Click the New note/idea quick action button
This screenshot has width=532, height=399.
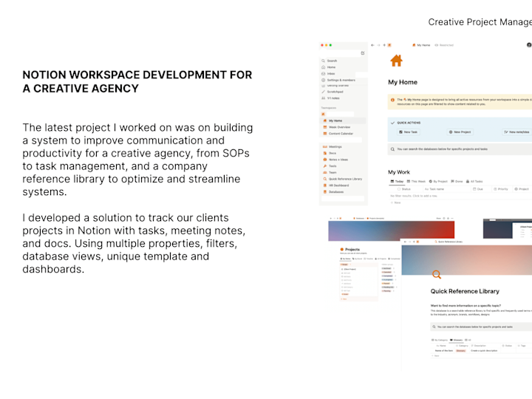[x=516, y=132]
